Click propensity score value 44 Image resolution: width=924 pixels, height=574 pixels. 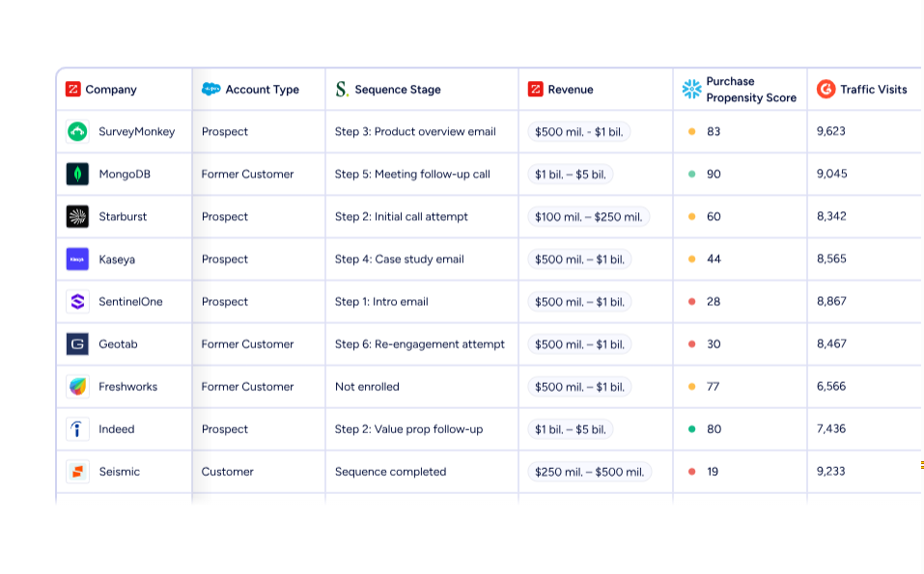714,260
